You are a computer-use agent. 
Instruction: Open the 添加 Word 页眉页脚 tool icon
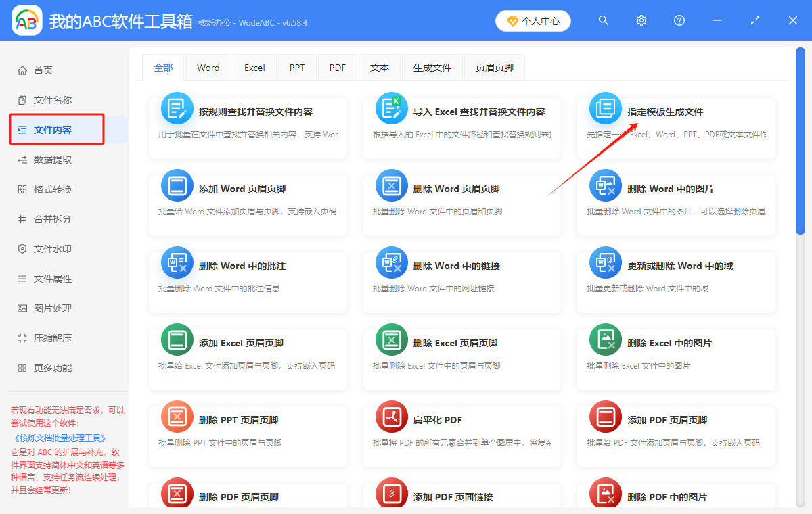point(177,185)
